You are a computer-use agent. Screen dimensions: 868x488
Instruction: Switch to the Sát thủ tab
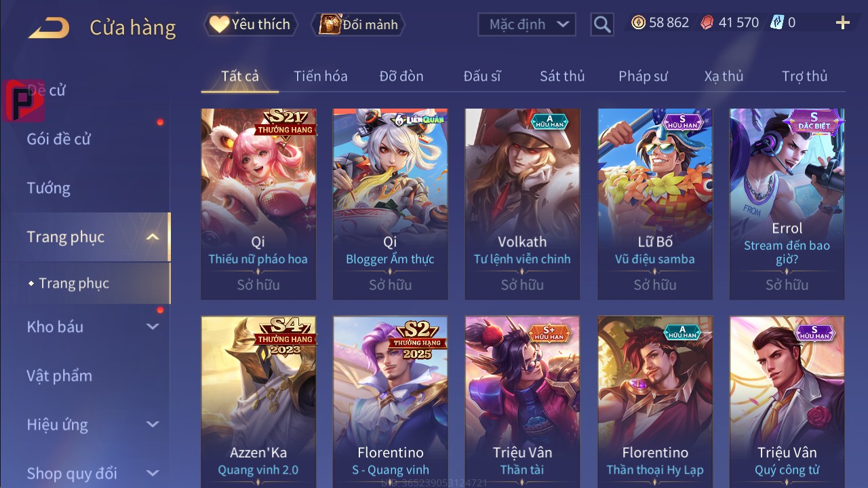[x=562, y=76]
